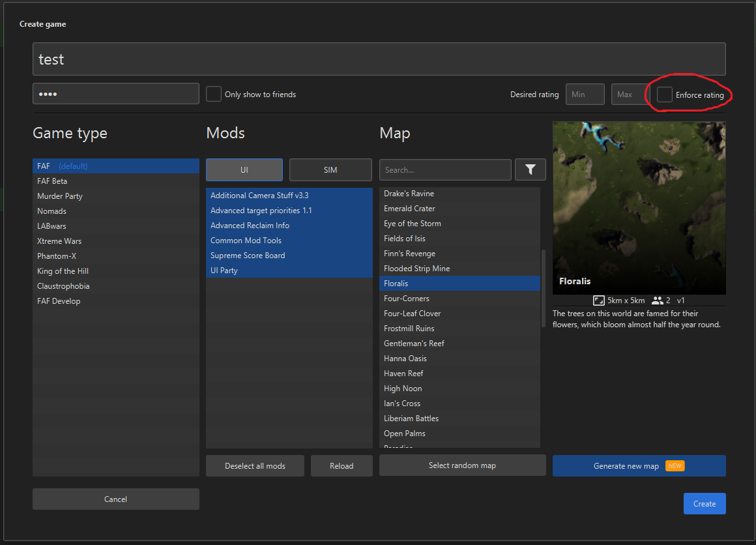Image resolution: width=756 pixels, height=545 pixels.
Task: Reload the mods list
Action: click(x=342, y=466)
